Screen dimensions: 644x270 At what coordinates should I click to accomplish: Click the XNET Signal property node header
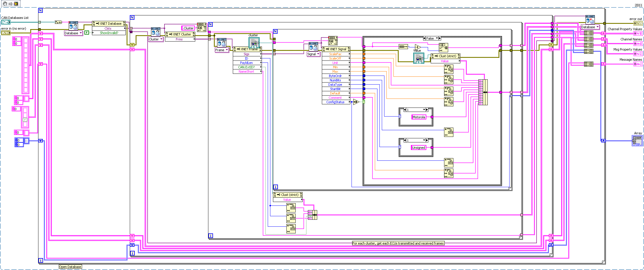pyautogui.click(x=336, y=49)
